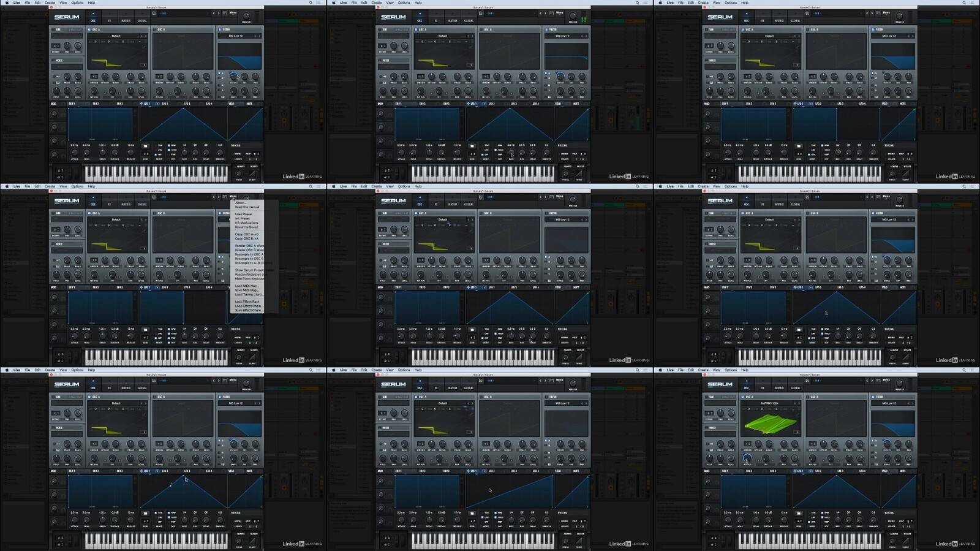Click the LFO triangle shape graph in center-right frame
The width and height of the screenshot is (980, 551).
[837, 308]
